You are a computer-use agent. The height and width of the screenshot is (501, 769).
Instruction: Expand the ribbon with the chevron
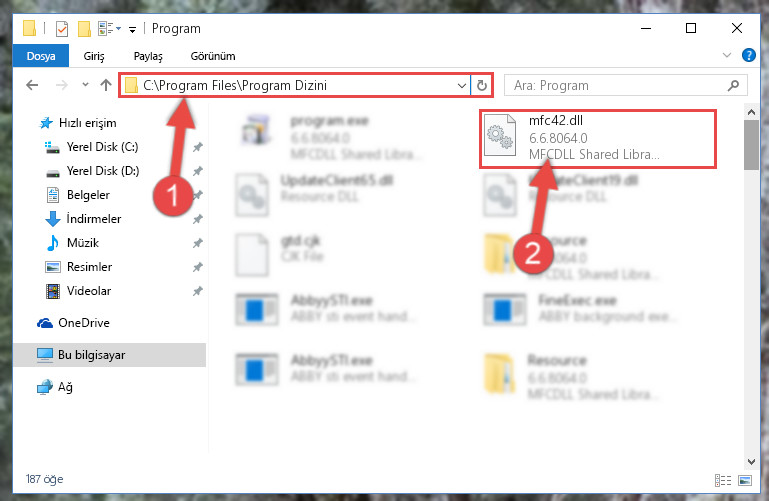(x=727, y=55)
